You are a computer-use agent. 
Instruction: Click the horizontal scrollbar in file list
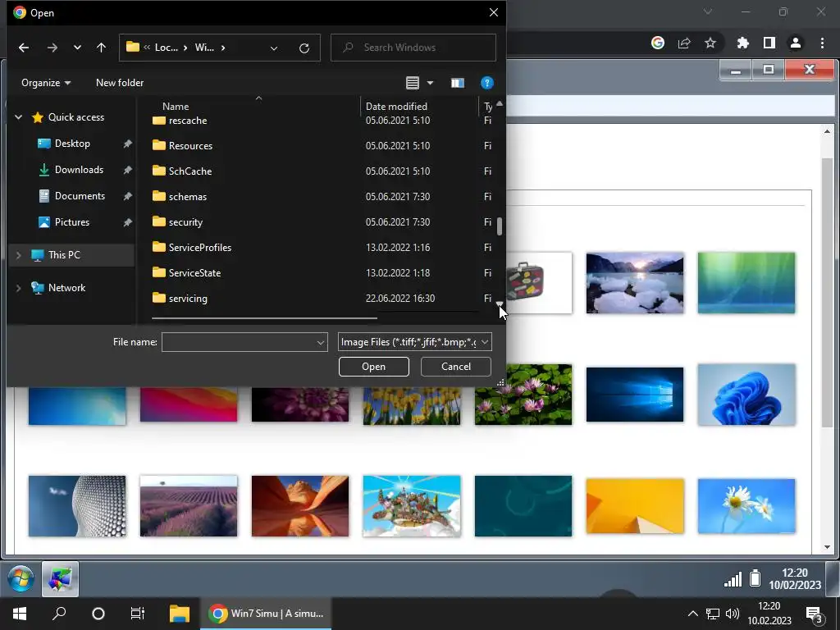click(264, 317)
